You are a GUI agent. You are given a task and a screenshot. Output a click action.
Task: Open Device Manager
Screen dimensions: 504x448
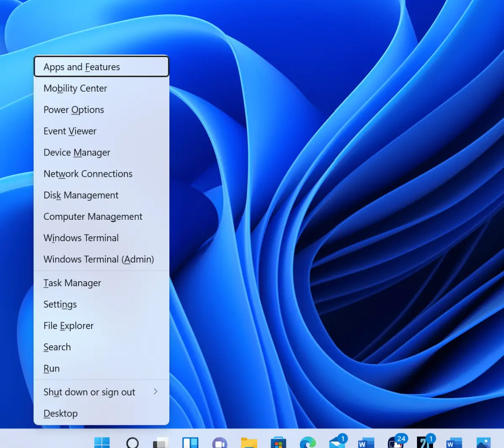click(101, 152)
